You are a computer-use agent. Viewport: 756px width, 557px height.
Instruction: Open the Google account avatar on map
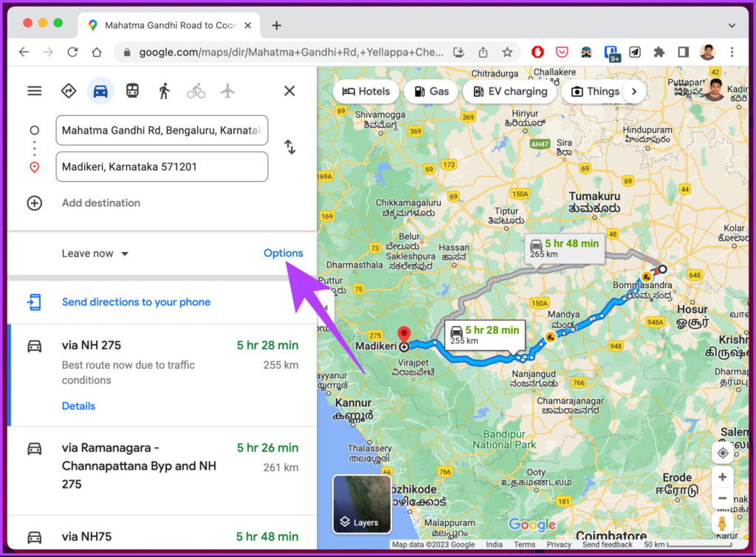(x=715, y=89)
